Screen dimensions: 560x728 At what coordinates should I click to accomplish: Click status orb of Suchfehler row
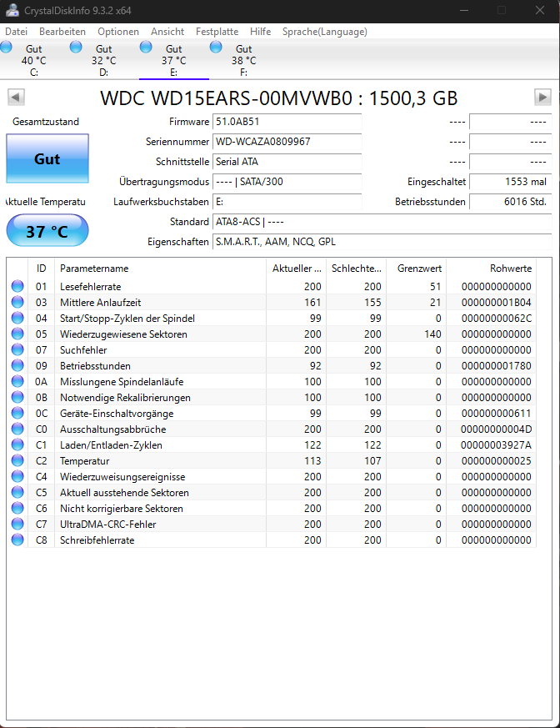(x=17, y=349)
